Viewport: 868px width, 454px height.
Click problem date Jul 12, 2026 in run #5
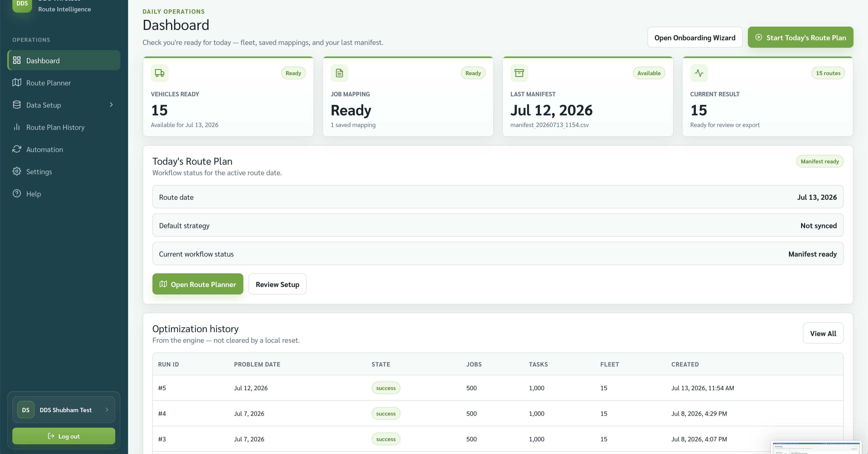coord(251,388)
